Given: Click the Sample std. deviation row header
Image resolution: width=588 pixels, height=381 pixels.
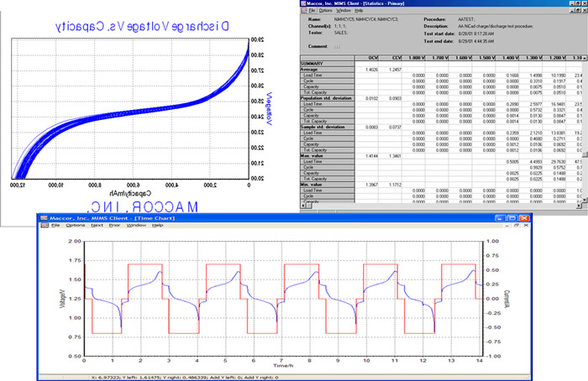Looking at the screenshot, I should pyautogui.click(x=328, y=127).
